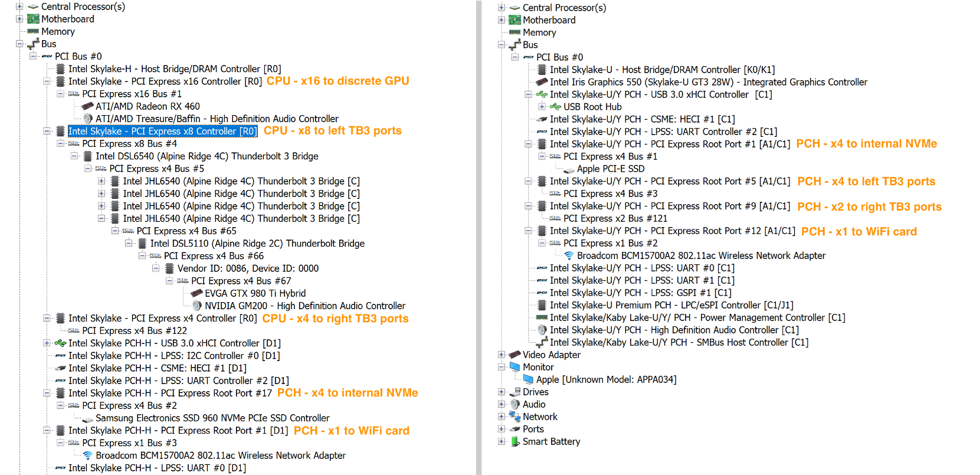Click the USB Root Hub icon
This screenshot has width=980, height=475.
[555, 107]
